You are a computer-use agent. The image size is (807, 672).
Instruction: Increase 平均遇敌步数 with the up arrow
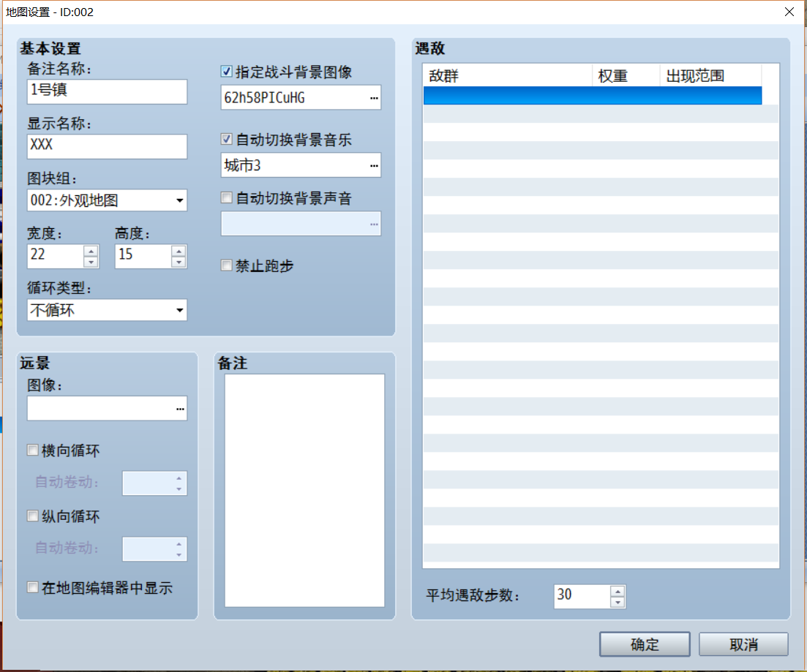tap(618, 592)
